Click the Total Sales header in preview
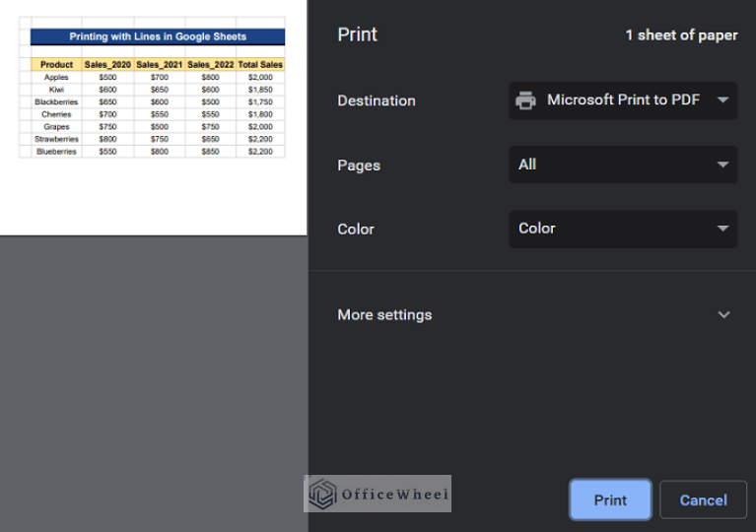 pos(260,65)
